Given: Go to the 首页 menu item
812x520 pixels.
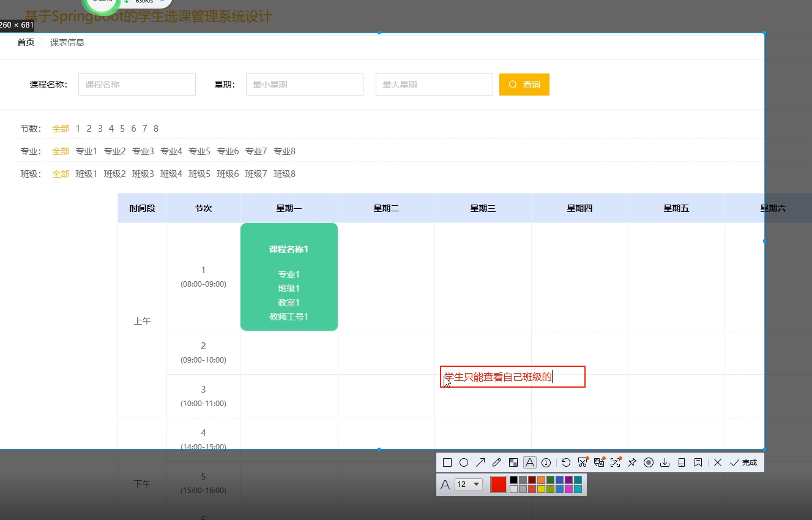Looking at the screenshot, I should [25, 42].
